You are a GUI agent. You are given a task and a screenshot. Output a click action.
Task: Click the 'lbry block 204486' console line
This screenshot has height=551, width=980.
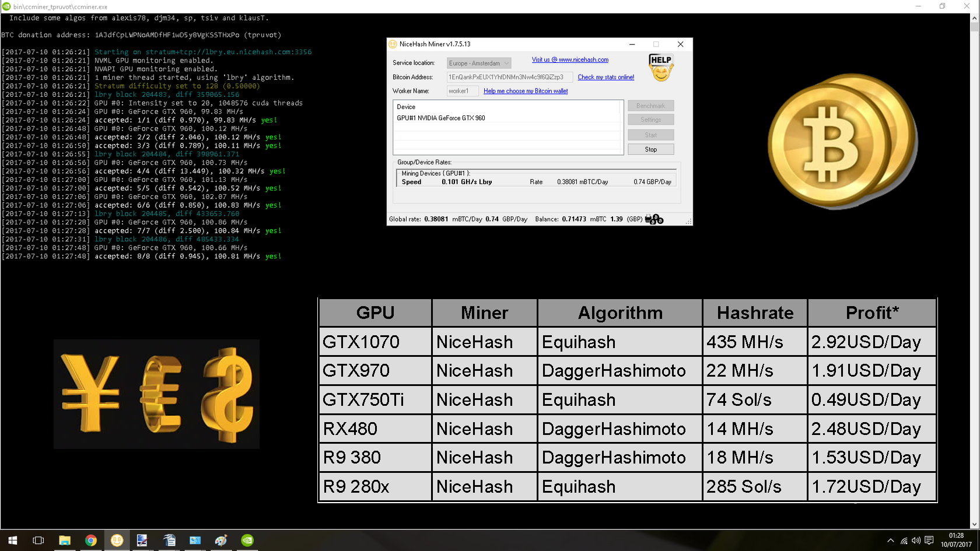coord(120,239)
